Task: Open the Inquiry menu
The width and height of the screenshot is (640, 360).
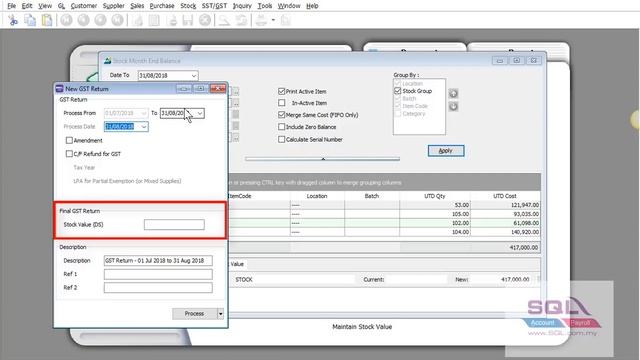Action: pos(242,6)
